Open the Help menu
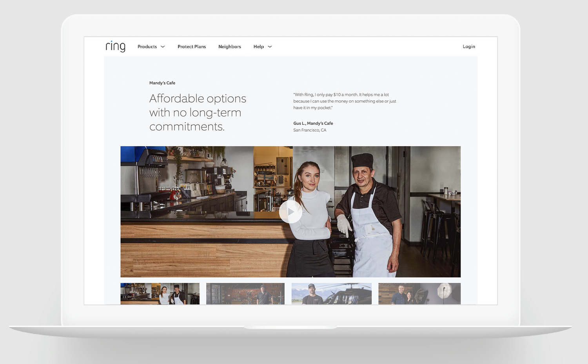 point(259,47)
